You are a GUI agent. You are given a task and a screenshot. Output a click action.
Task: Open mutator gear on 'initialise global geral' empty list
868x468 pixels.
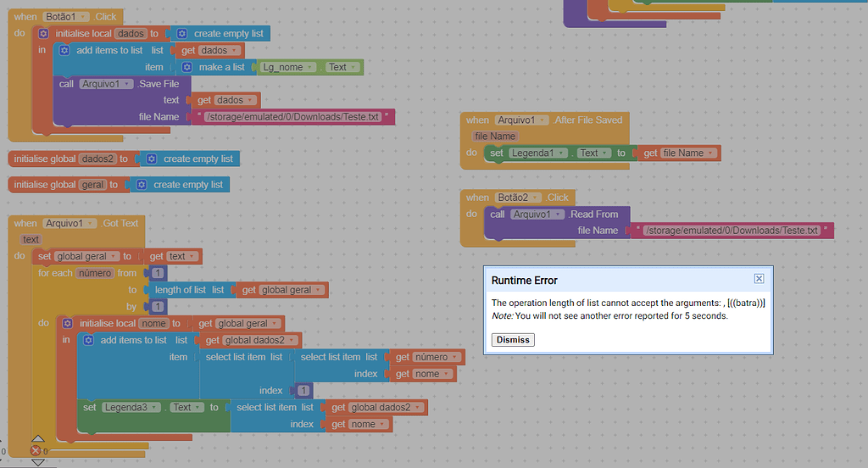coord(142,185)
